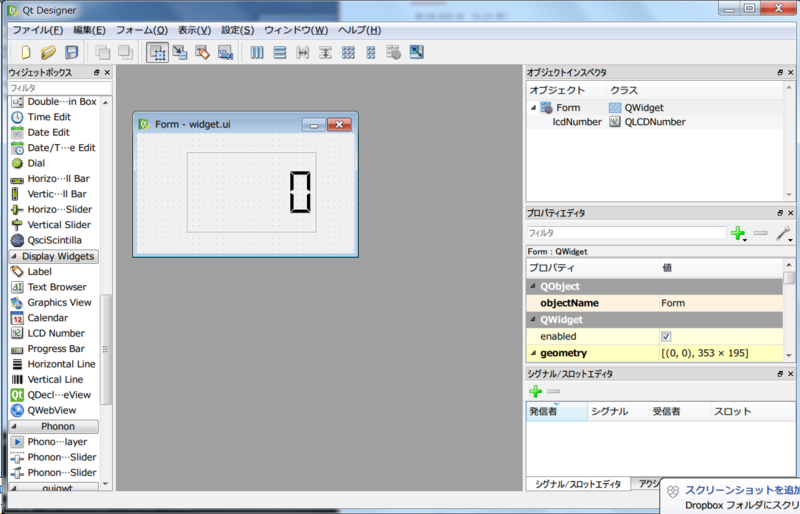Select the シグナル/スロットエディタ bottom tab

(578, 484)
